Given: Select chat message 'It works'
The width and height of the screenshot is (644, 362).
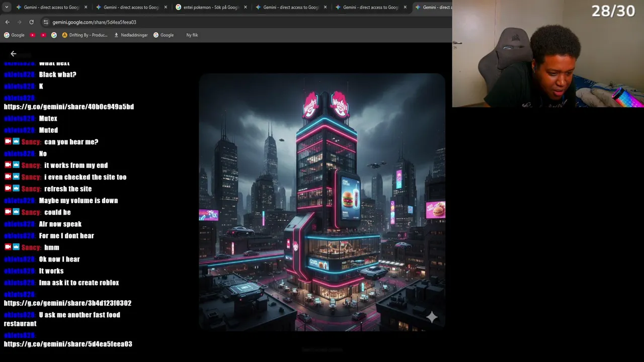Looking at the screenshot, I should point(51,270).
